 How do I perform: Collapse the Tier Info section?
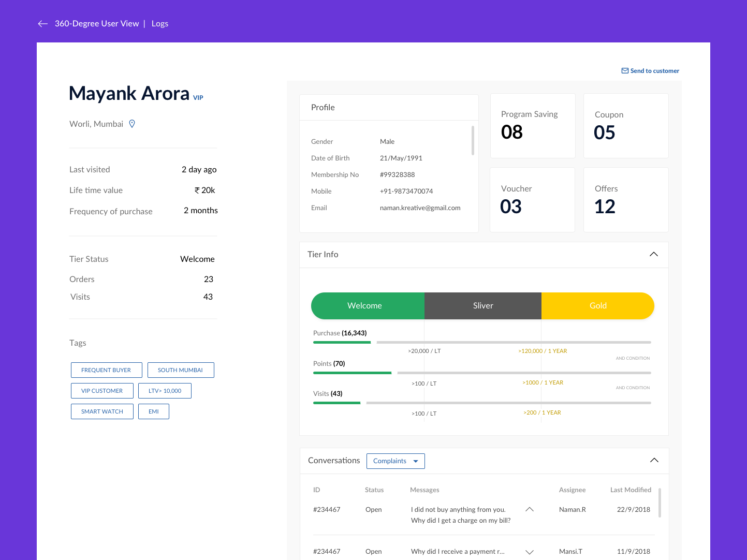pos(653,254)
